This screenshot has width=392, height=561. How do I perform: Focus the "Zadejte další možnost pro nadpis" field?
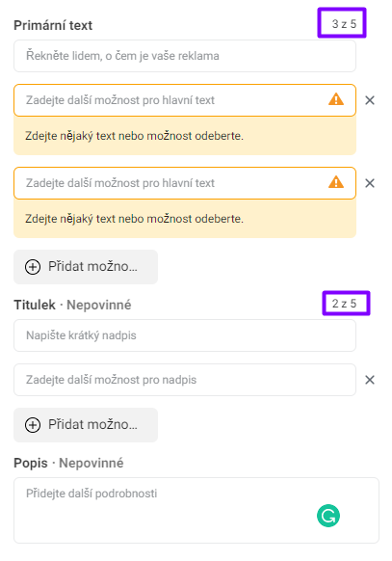coord(185,380)
